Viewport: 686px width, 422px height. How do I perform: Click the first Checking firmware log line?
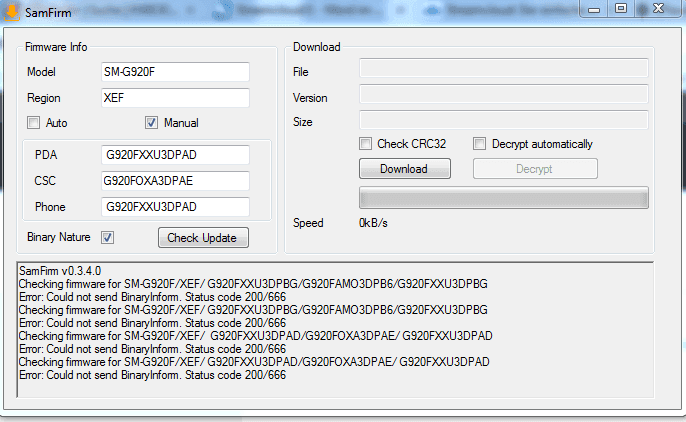253,284
